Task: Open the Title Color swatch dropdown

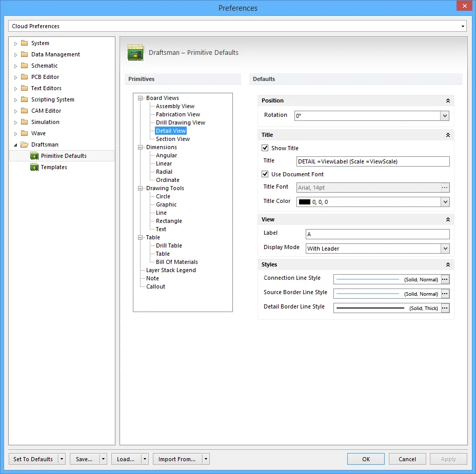Action: (445, 202)
